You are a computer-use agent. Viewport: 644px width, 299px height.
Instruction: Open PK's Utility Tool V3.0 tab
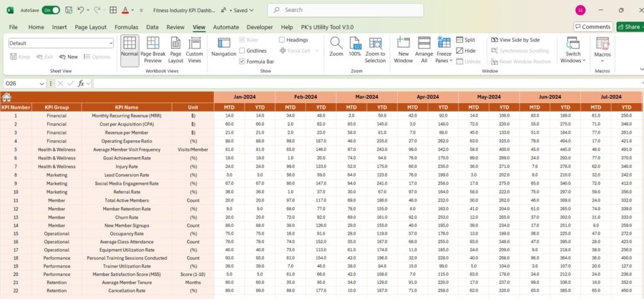click(x=327, y=27)
